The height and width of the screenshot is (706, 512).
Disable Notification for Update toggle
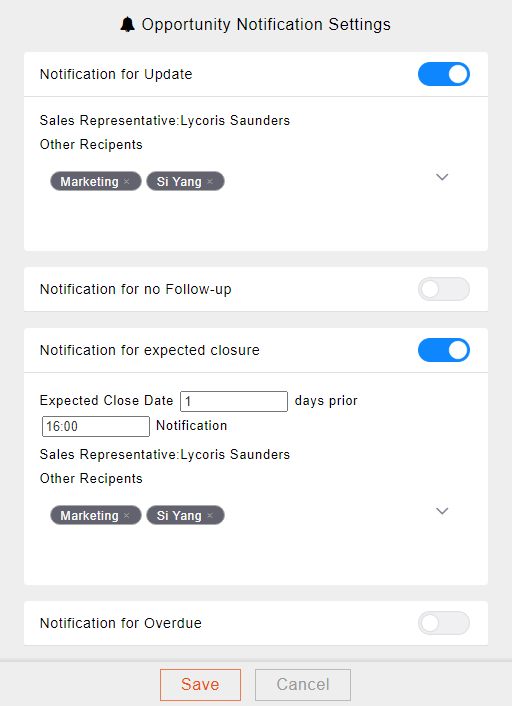coord(444,74)
